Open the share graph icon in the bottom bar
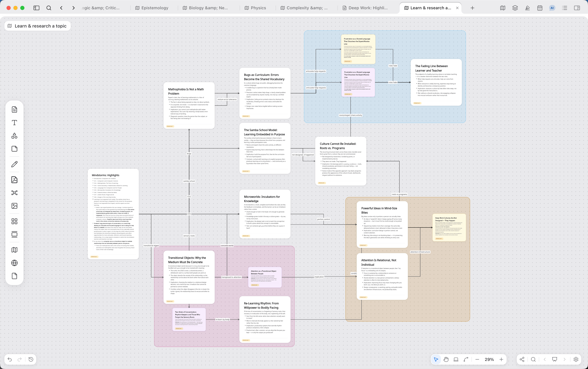The image size is (588, 369). (x=522, y=359)
